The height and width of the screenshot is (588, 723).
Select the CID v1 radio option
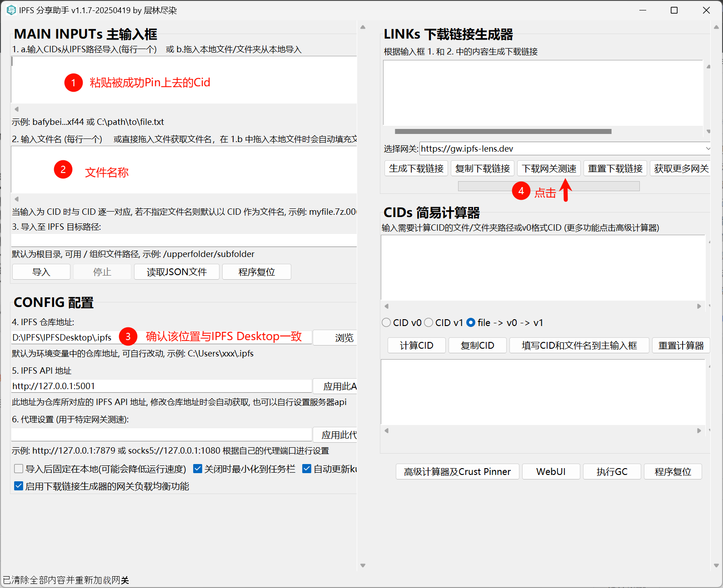[x=429, y=322]
